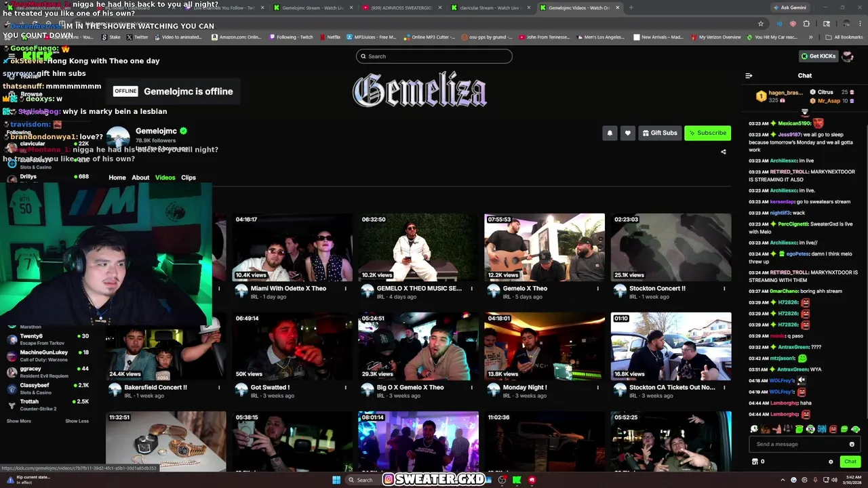
Task: Click Ask Gemini in browser
Action: pyautogui.click(x=789, y=7)
